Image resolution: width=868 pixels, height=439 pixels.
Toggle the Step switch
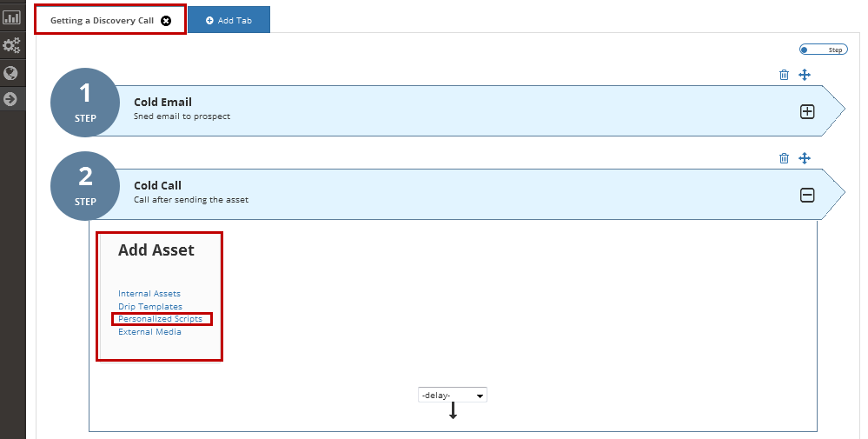[823, 50]
